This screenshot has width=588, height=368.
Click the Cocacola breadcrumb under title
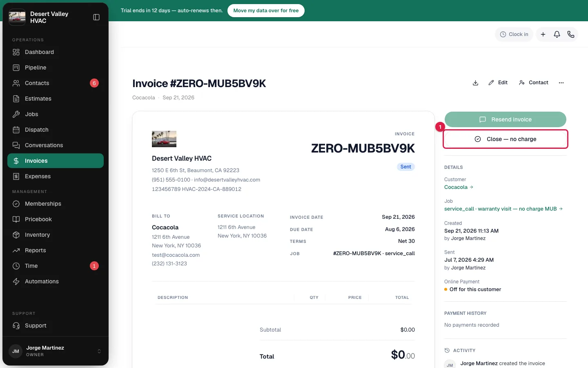pyautogui.click(x=144, y=98)
